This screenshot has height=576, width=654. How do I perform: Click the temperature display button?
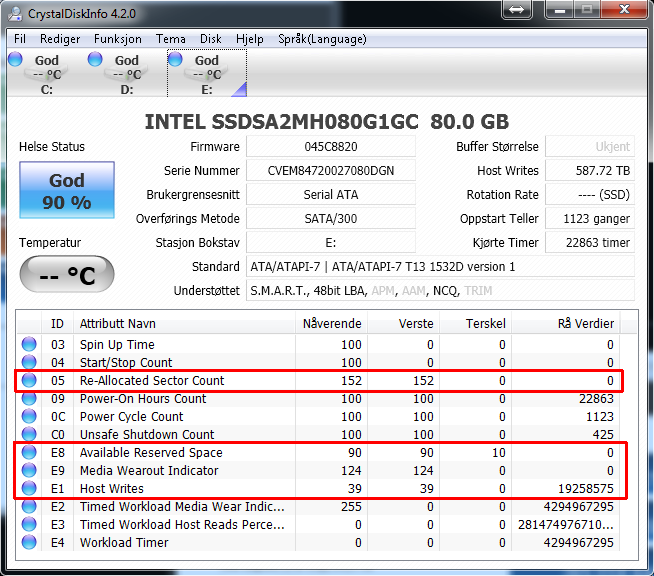(67, 274)
